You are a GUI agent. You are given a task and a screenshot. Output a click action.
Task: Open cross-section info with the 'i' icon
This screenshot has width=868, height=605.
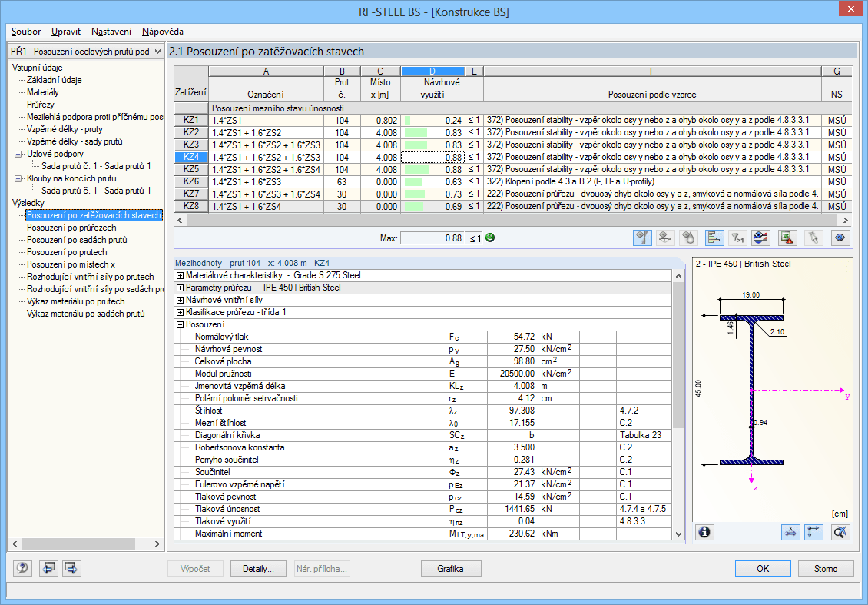tap(704, 531)
